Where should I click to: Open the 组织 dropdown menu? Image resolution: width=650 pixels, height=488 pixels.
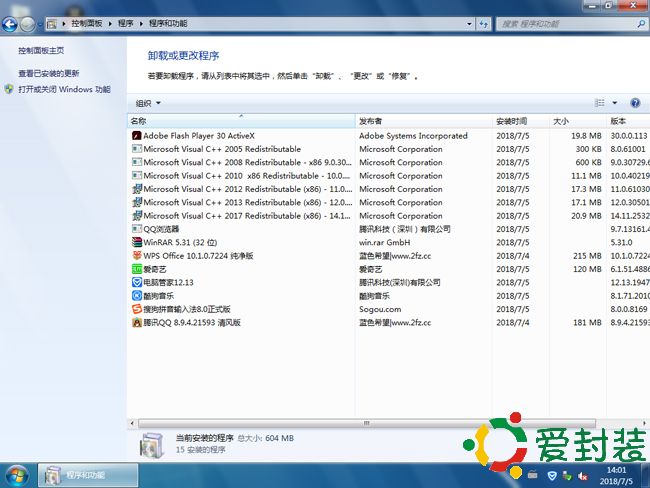pos(148,103)
